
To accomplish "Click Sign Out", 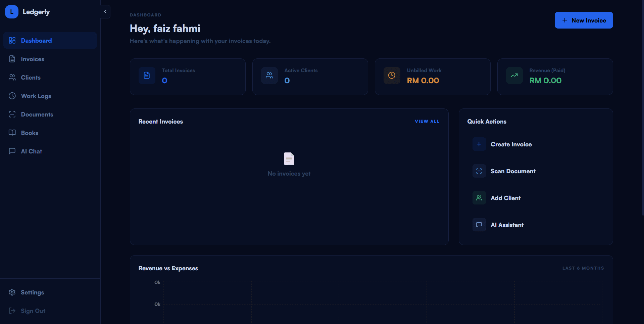I will click(x=50, y=311).
